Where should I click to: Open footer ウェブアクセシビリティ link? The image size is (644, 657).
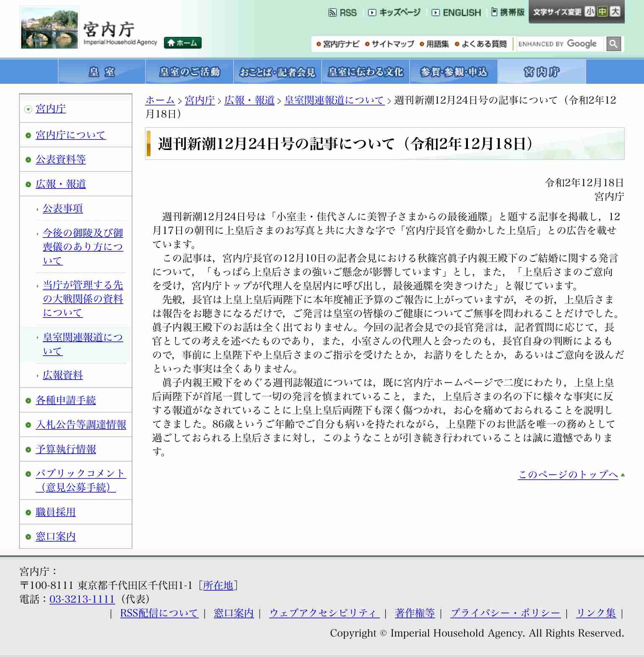[325, 613]
